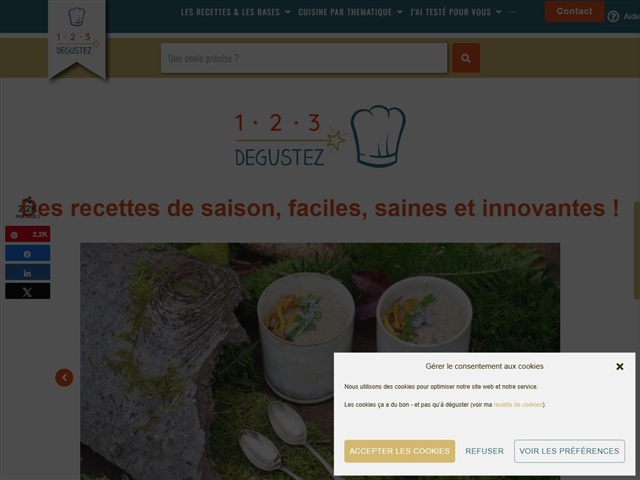Focus the 'Une envie précise ?' search field

[x=304, y=58]
